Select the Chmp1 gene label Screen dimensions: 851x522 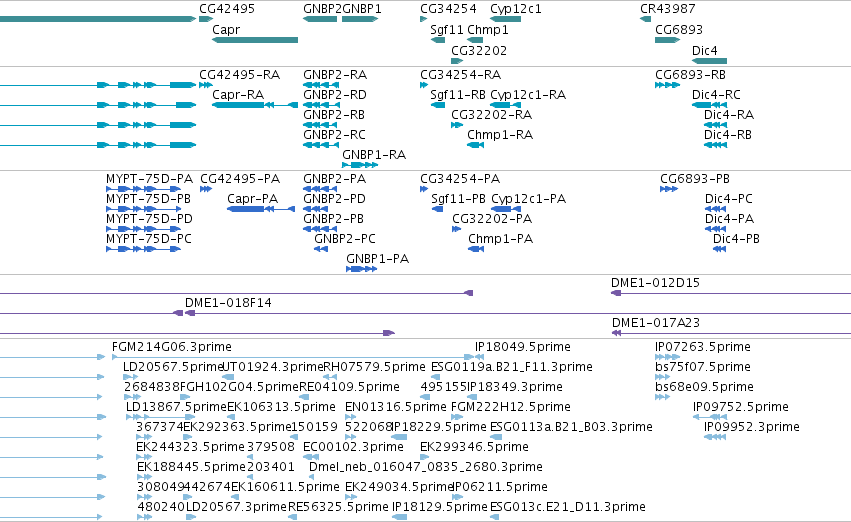pyautogui.click(x=488, y=30)
